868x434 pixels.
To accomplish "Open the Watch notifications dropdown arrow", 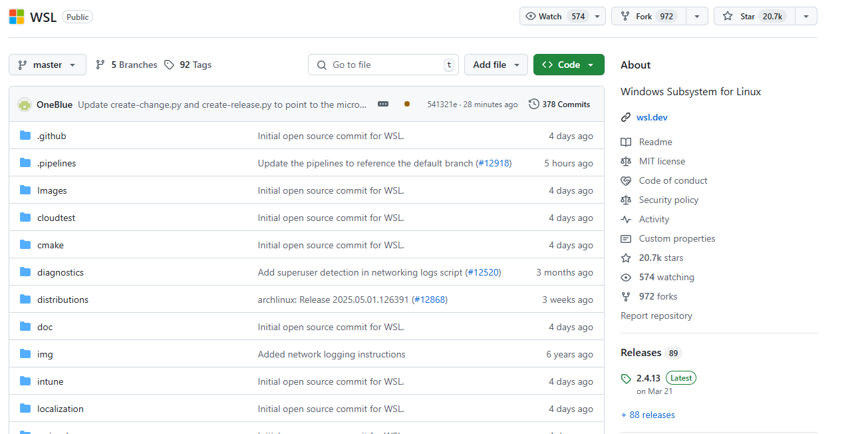I will point(597,16).
